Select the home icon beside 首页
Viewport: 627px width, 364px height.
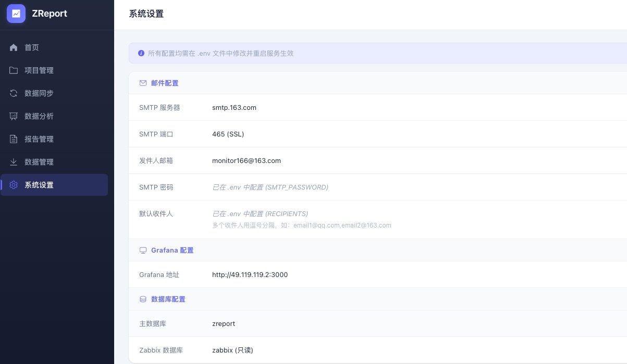[x=14, y=47]
